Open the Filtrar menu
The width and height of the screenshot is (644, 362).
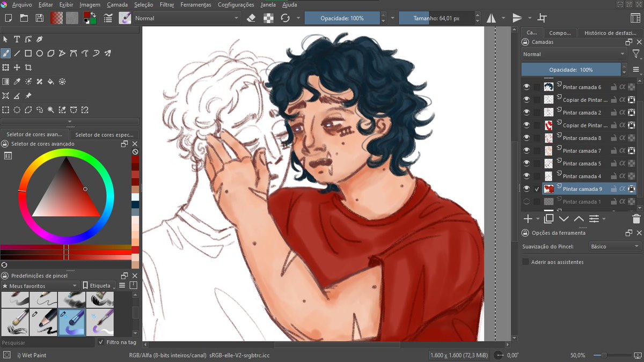pos(166,4)
